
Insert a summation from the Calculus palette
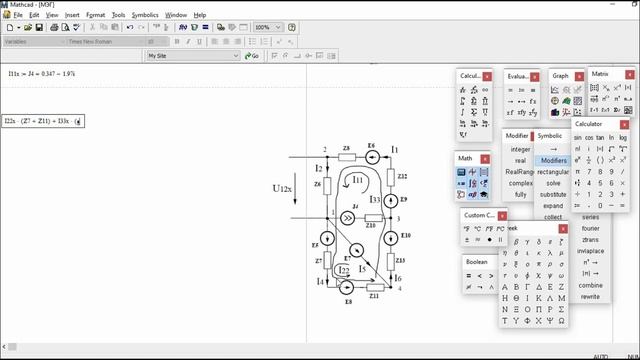tap(474, 112)
